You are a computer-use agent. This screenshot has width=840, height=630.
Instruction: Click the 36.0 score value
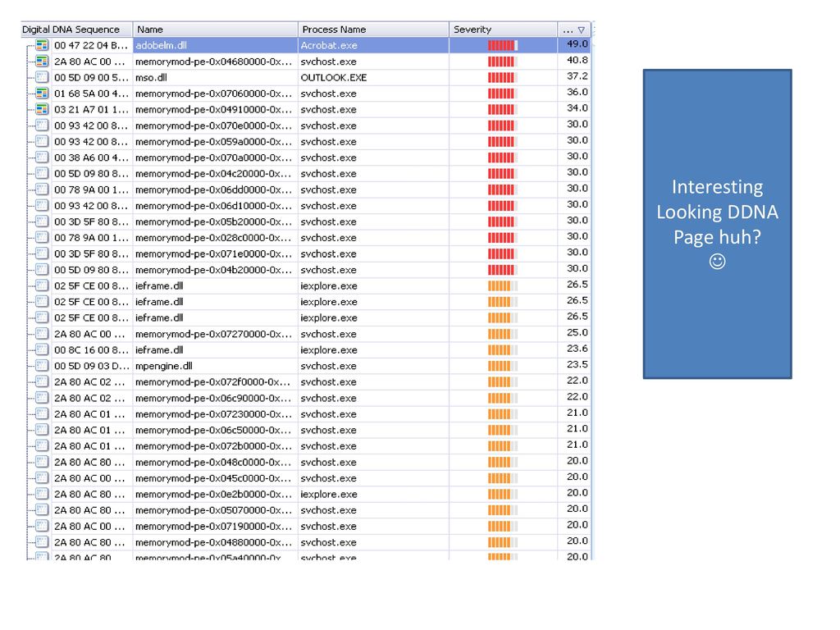pos(577,92)
